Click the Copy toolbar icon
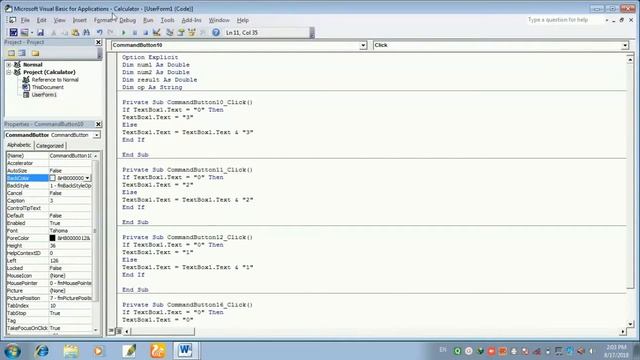 coord(64,32)
